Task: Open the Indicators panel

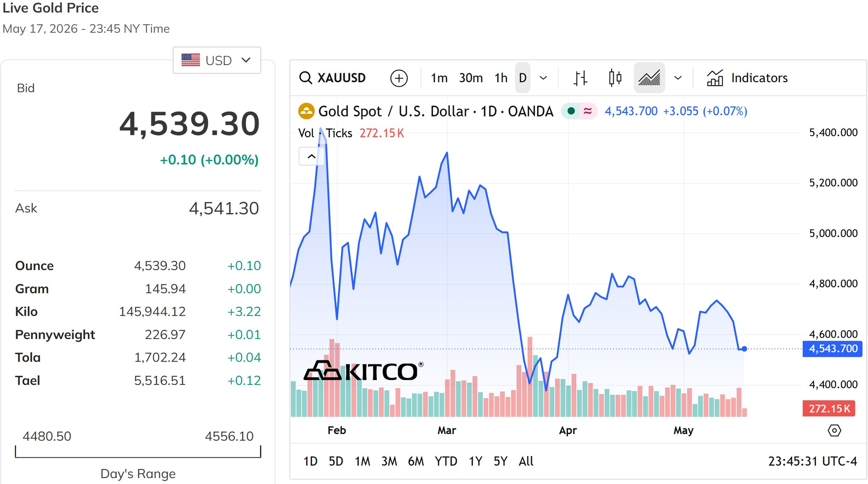Action: (x=747, y=78)
